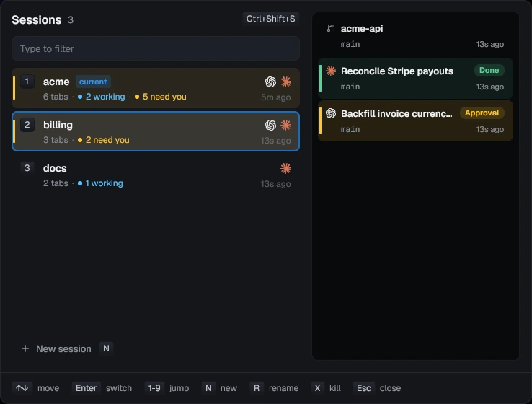Click the "1 working" status in docs
Viewport: 532px width, 404px height.
click(100, 183)
